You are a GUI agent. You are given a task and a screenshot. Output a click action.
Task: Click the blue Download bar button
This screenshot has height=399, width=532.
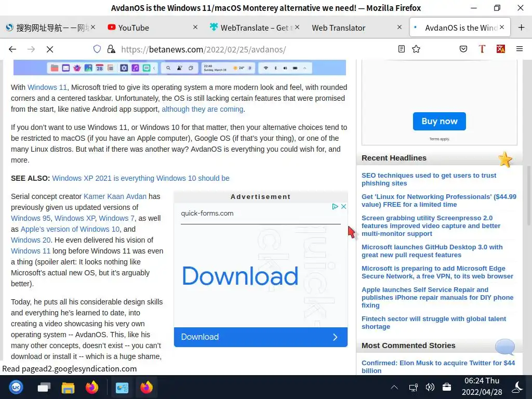click(x=261, y=337)
